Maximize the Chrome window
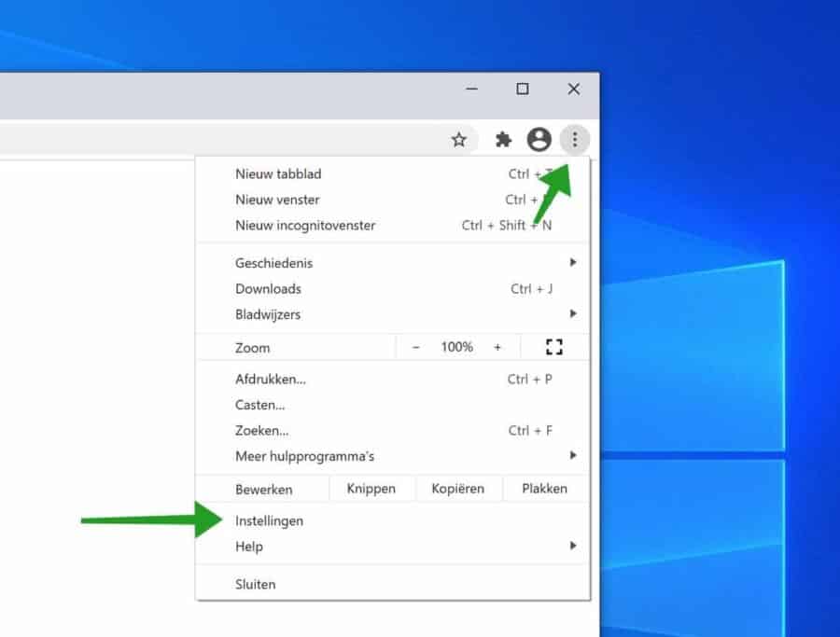840x637 pixels. (x=523, y=90)
